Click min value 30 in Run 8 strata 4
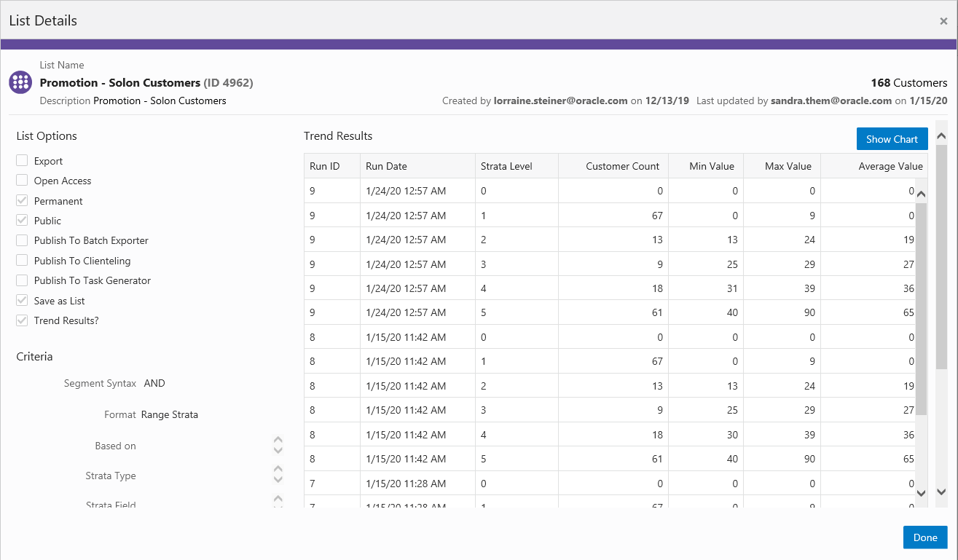Image resolution: width=958 pixels, height=560 pixels. tap(731, 435)
